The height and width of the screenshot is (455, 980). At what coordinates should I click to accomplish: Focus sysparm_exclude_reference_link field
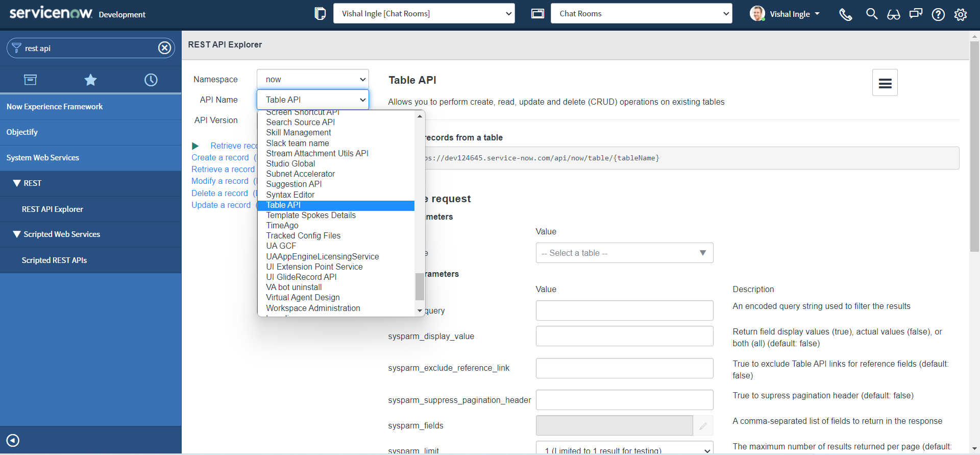pos(624,368)
